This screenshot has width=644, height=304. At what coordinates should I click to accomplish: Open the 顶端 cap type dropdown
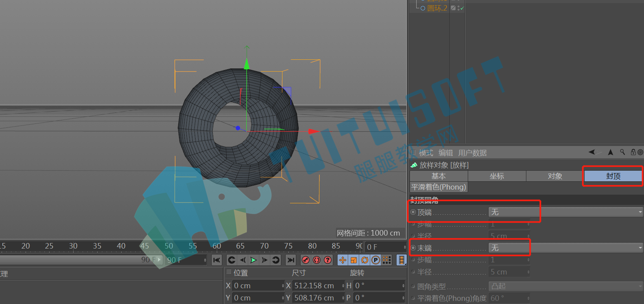tap(566, 212)
